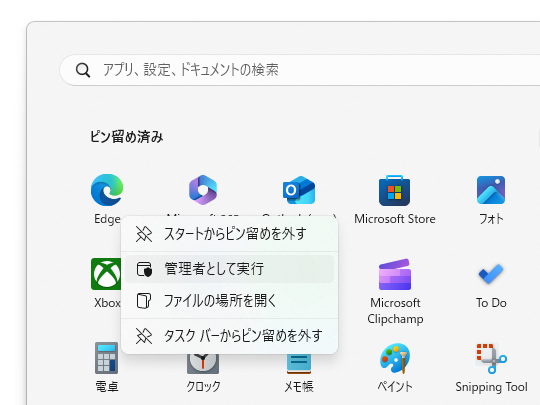The width and height of the screenshot is (540, 405).
Task: Open the Snipping Tool app icon
Action: [x=491, y=358]
